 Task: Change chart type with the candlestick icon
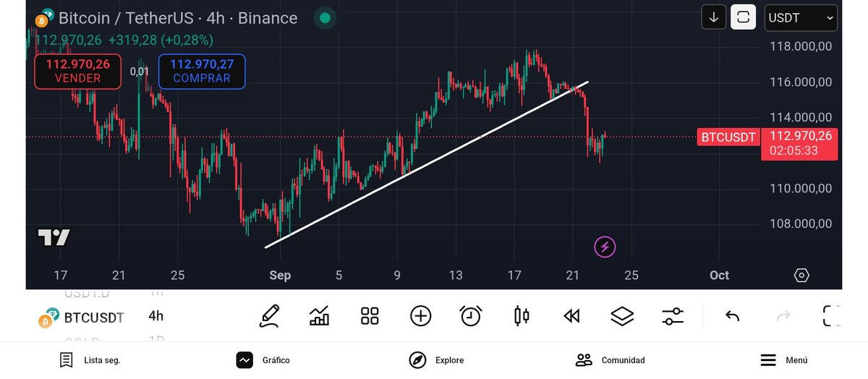(x=522, y=315)
